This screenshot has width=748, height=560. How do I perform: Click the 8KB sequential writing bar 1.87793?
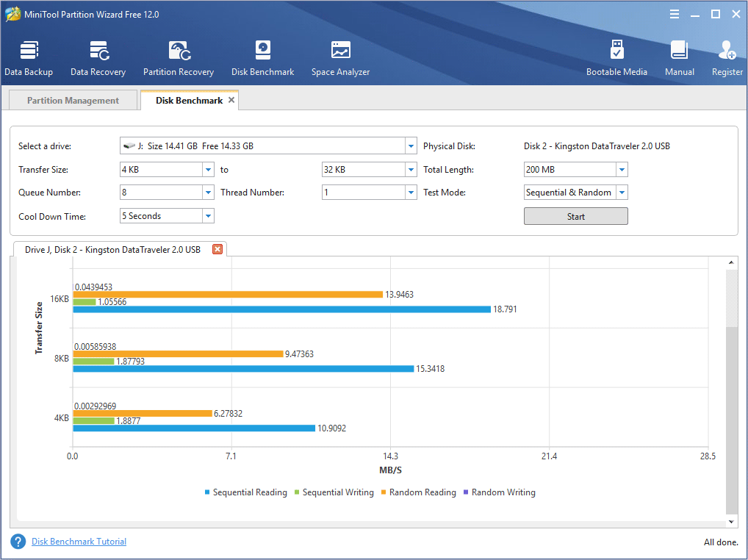(x=93, y=361)
